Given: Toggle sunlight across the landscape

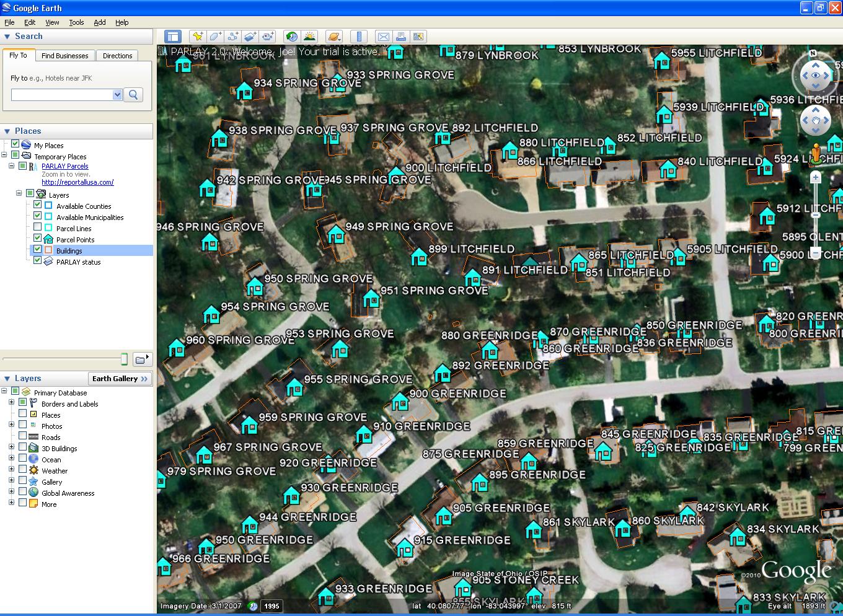Looking at the screenshot, I should pos(309,37).
